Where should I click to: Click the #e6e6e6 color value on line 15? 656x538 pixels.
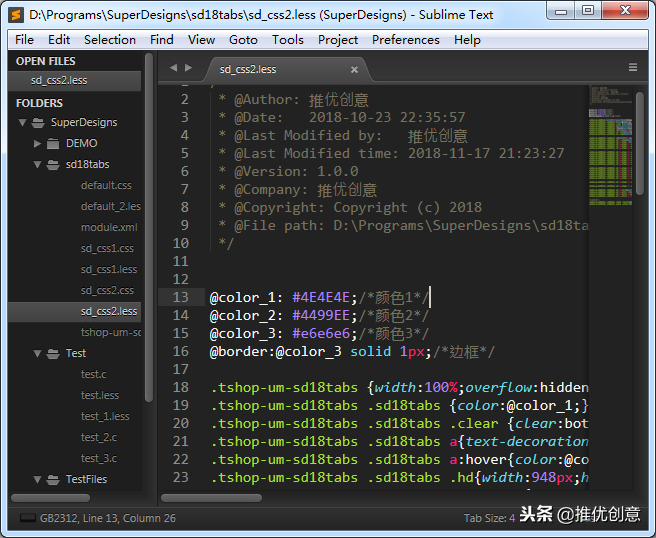click(x=321, y=333)
